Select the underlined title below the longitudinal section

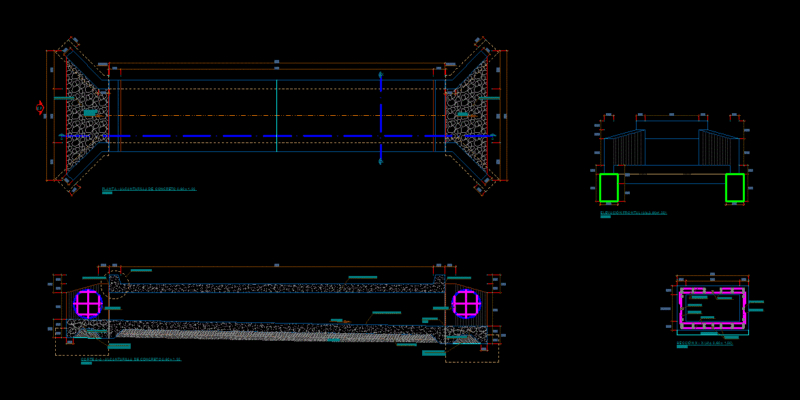click(131, 359)
